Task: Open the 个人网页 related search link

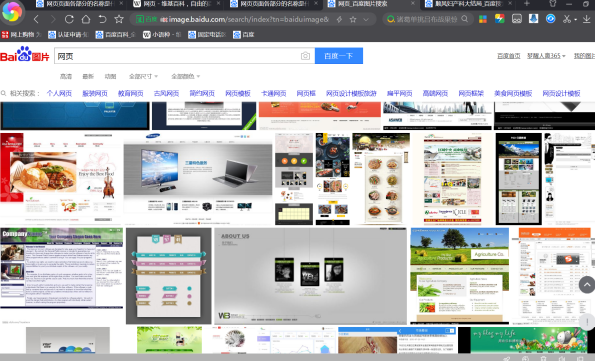Action: 59,93
